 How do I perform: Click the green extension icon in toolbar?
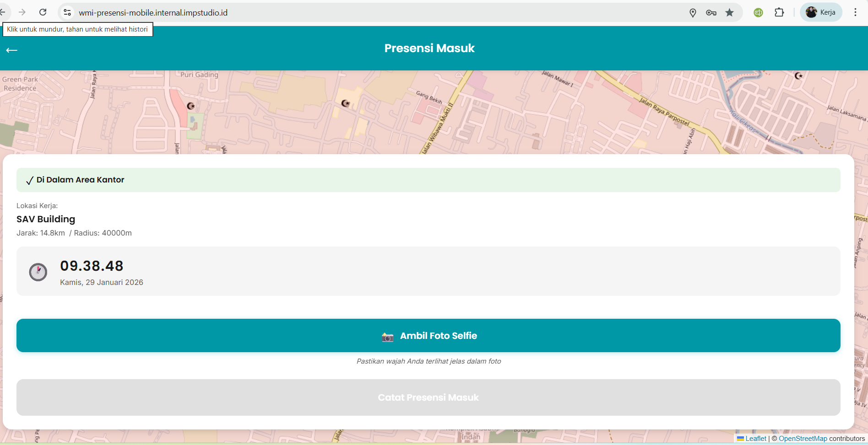tap(758, 13)
